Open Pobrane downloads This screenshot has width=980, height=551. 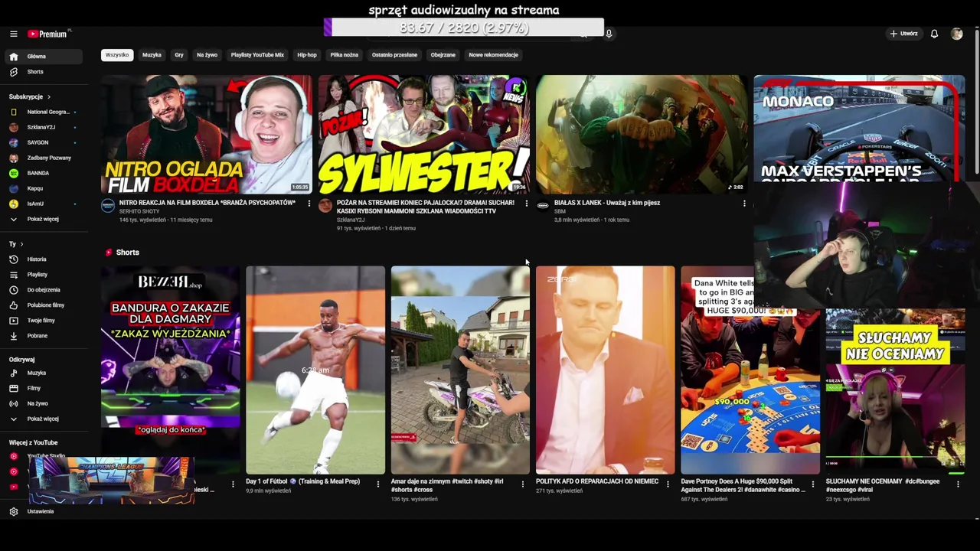click(43, 336)
